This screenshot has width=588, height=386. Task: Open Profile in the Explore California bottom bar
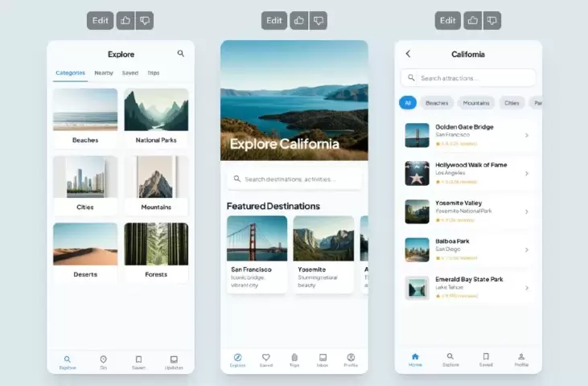pos(351,359)
